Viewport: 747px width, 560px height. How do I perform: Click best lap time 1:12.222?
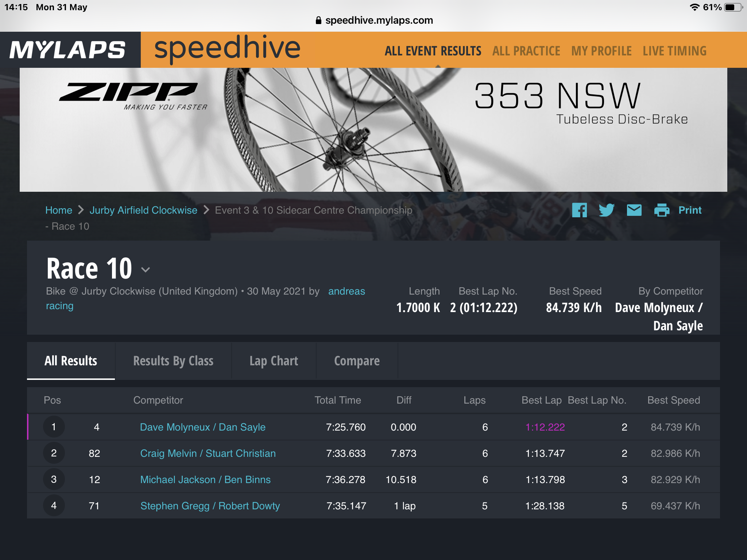coord(545,427)
